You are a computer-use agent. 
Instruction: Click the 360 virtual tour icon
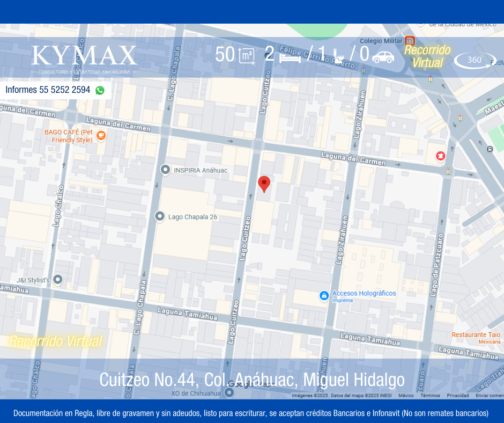pos(475,60)
